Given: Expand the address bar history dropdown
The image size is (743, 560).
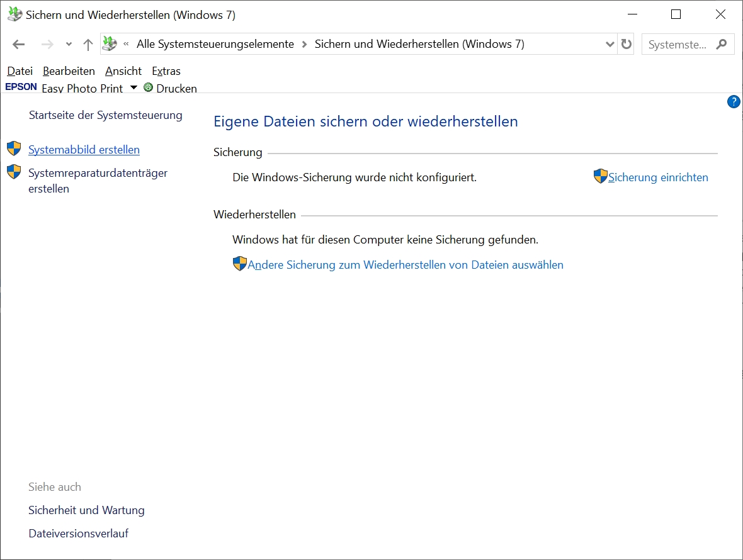Looking at the screenshot, I should pos(610,44).
